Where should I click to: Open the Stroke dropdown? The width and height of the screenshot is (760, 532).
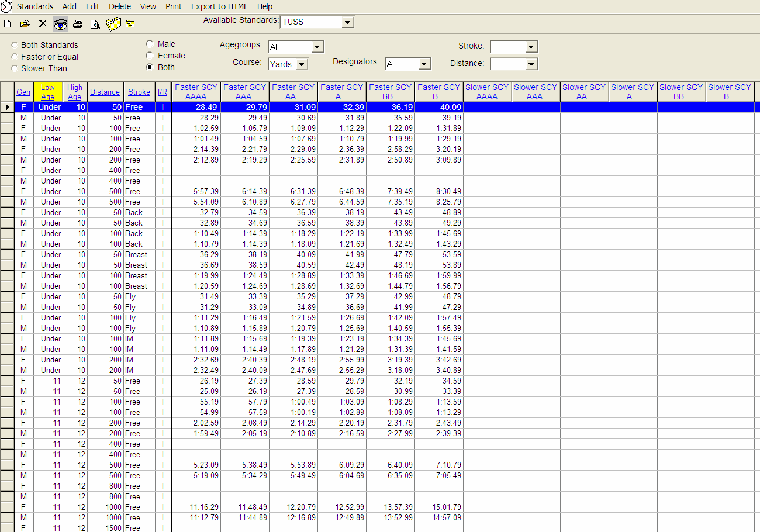[528, 46]
